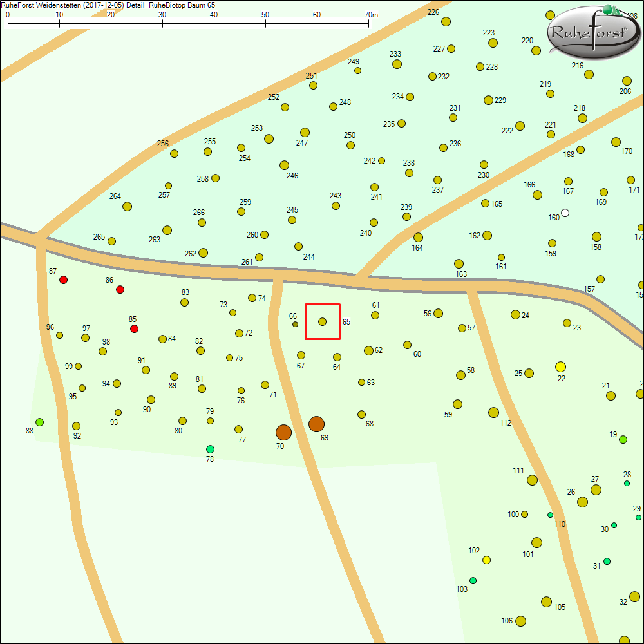
Task: Select the red tree 87 marker
Action: pyautogui.click(x=63, y=279)
